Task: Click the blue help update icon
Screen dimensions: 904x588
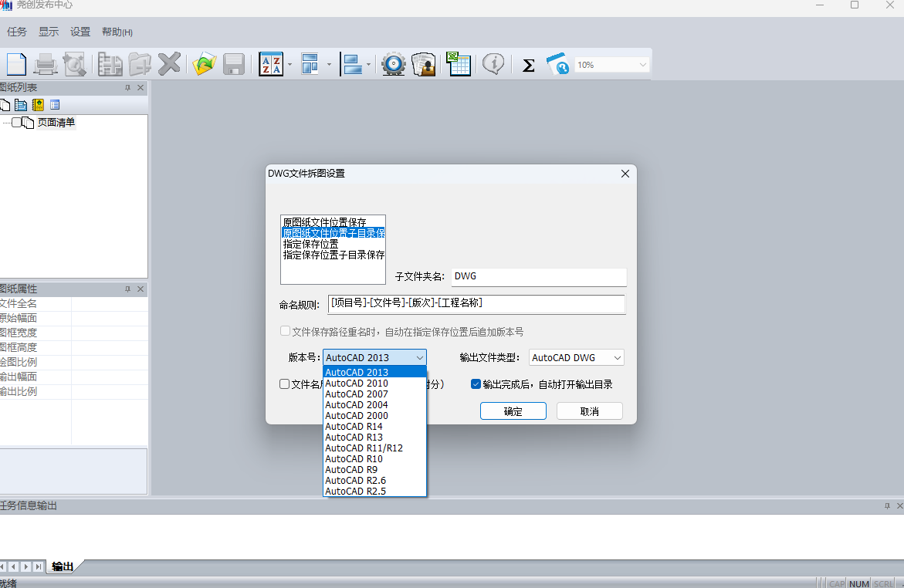Action: (x=558, y=64)
